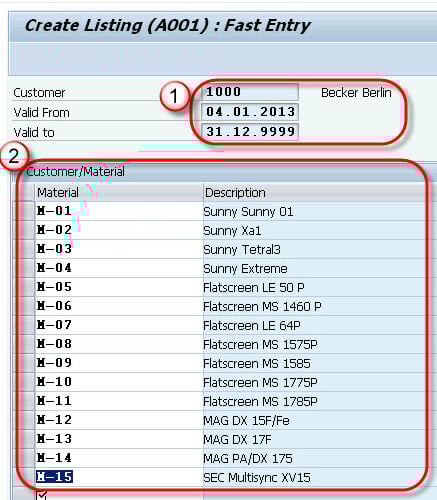Click the Valid From date field
This screenshot has height=500, width=437.
(250, 112)
